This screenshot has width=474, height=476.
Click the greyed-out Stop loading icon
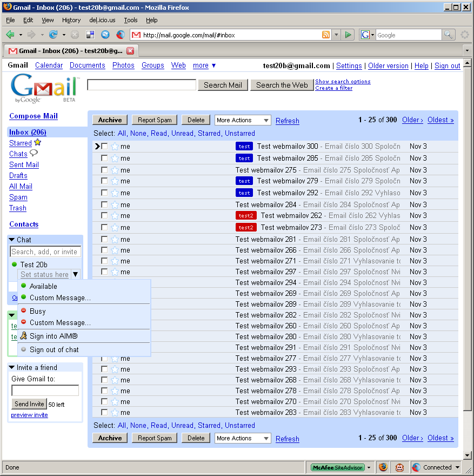coord(75,35)
